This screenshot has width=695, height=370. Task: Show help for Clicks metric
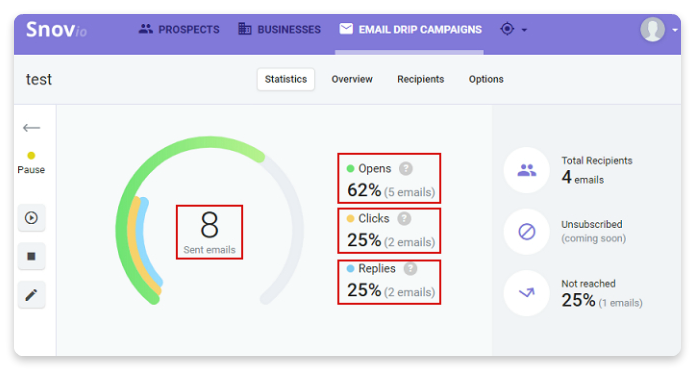pyautogui.click(x=404, y=218)
